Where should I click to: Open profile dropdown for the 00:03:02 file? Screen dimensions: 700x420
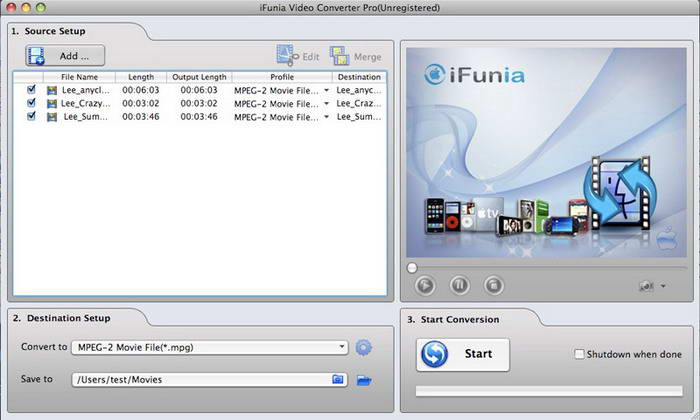point(326,104)
